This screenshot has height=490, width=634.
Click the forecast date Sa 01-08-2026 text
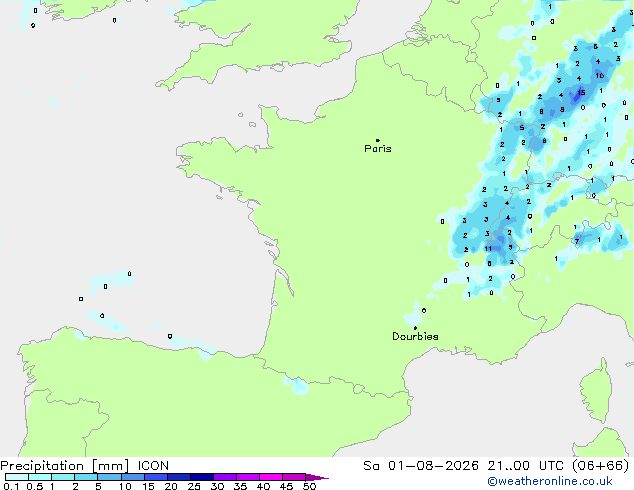point(421,466)
